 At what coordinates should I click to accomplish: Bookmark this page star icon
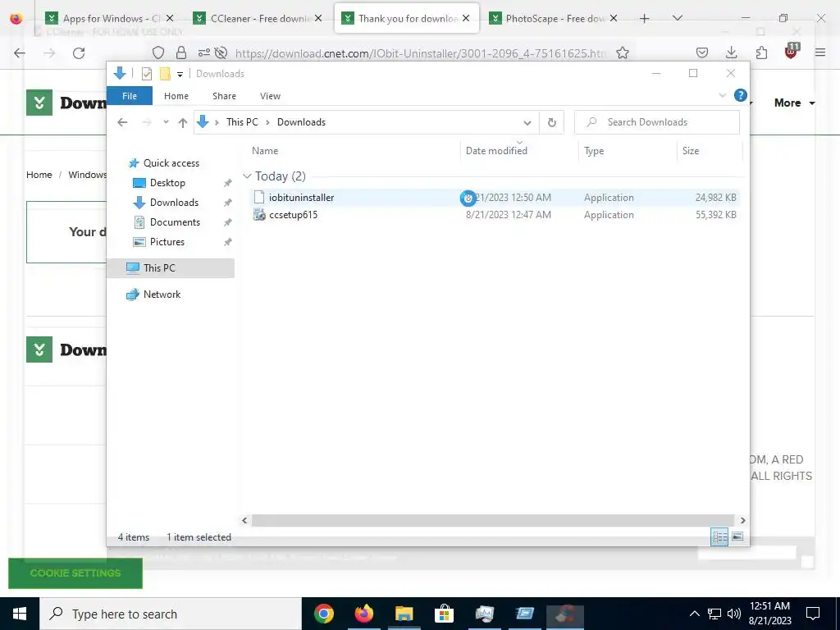pyautogui.click(x=622, y=53)
